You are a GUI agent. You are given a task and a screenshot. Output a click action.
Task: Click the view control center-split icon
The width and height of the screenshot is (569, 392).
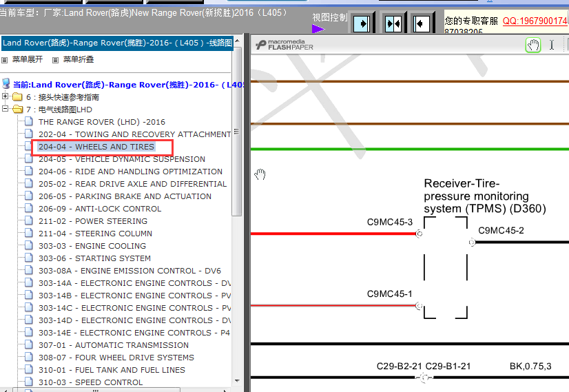point(393,24)
